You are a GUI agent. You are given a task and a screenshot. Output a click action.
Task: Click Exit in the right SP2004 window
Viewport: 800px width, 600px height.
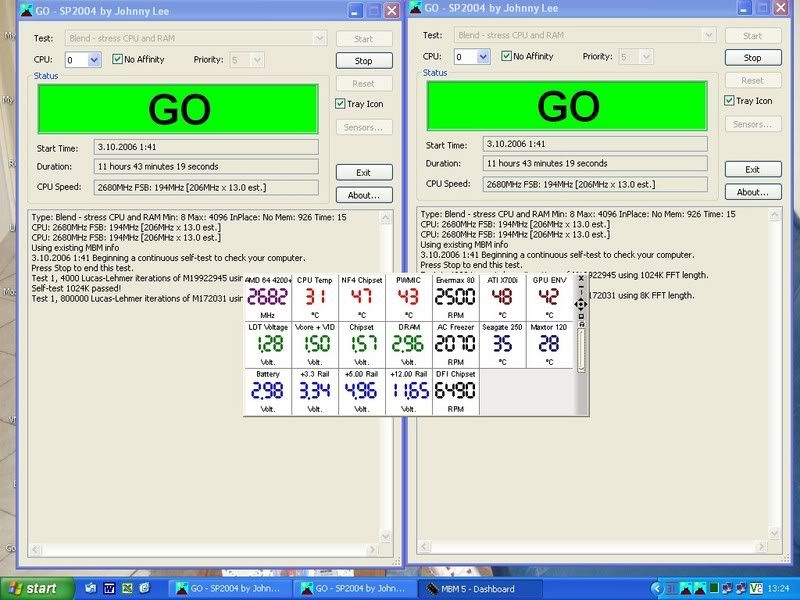coord(753,169)
